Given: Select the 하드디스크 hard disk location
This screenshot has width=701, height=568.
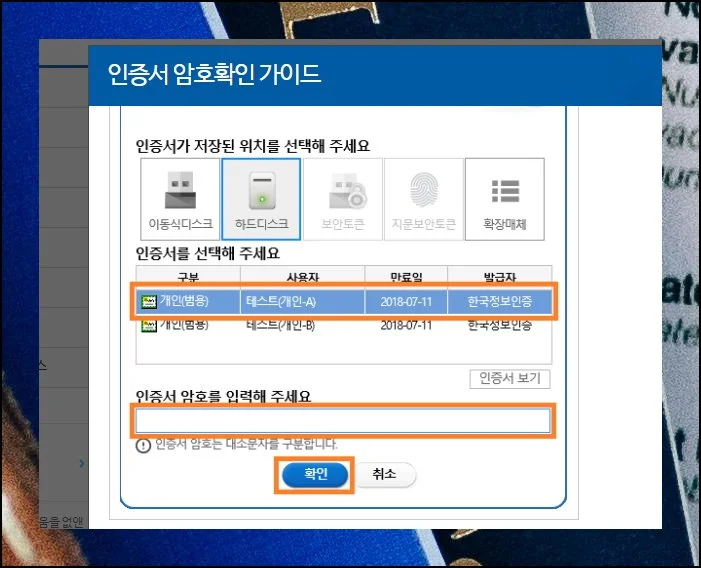Looking at the screenshot, I should 261,199.
